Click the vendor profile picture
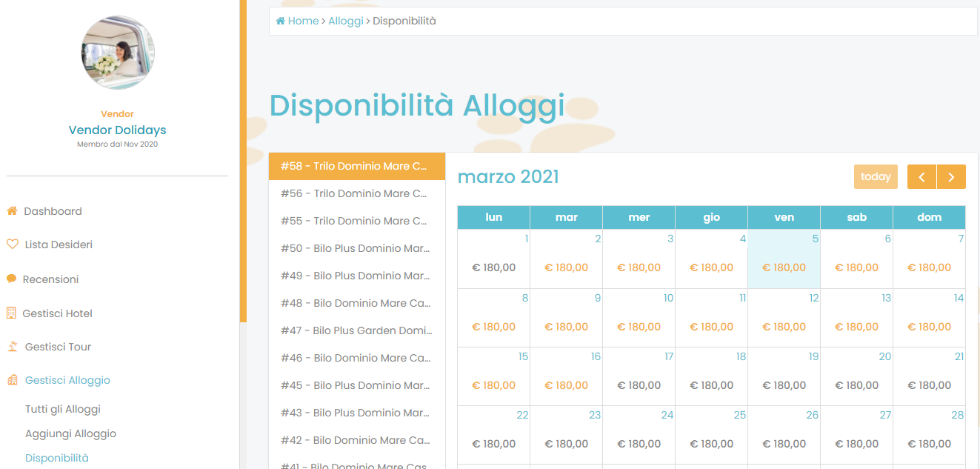The height and width of the screenshot is (469, 980). pyautogui.click(x=118, y=53)
